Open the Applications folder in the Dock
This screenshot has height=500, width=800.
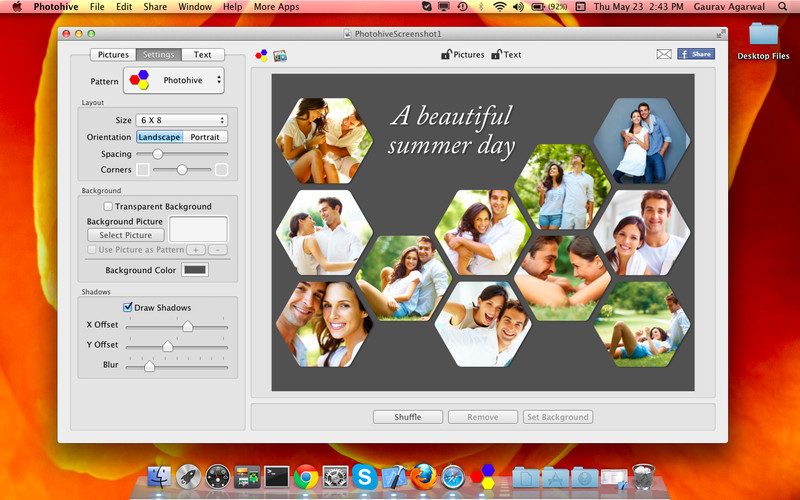click(555, 478)
